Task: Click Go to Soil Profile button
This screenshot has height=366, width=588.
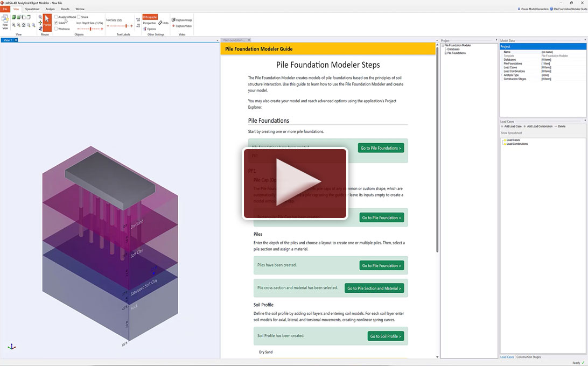Action: coord(386,336)
